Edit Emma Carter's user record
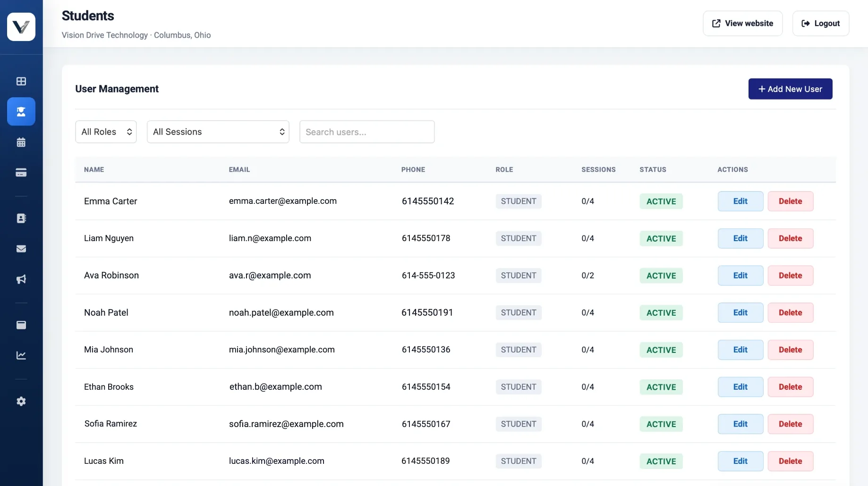The image size is (868, 486). click(740, 201)
